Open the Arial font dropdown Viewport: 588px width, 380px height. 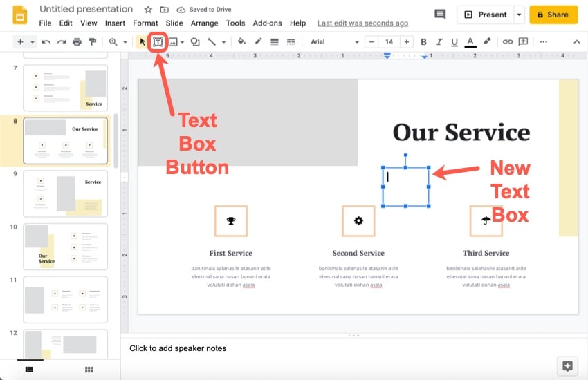[x=335, y=42]
